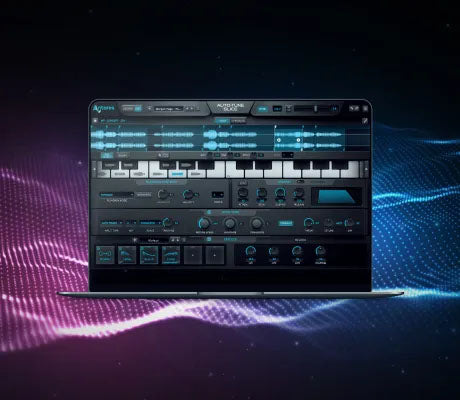The width and height of the screenshot is (460, 400).
Task: Click the small button above the Attack knob
Action: (x=243, y=183)
